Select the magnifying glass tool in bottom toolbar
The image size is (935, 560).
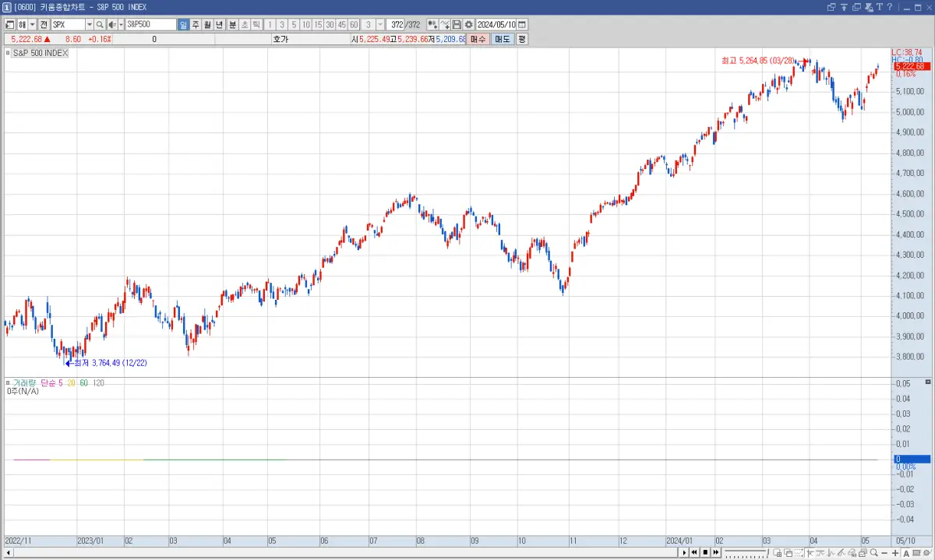point(873,553)
